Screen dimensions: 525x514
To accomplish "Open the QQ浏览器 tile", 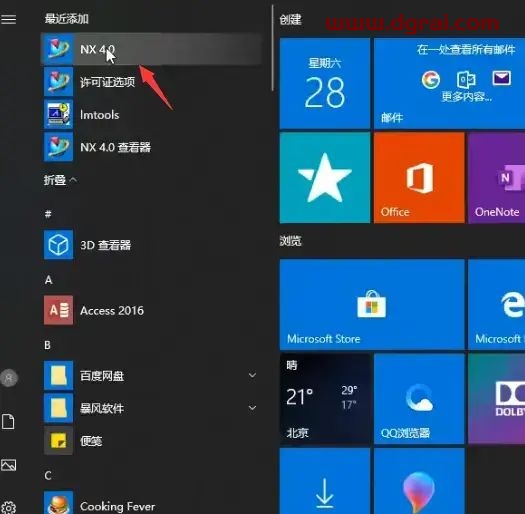I will pos(419,398).
